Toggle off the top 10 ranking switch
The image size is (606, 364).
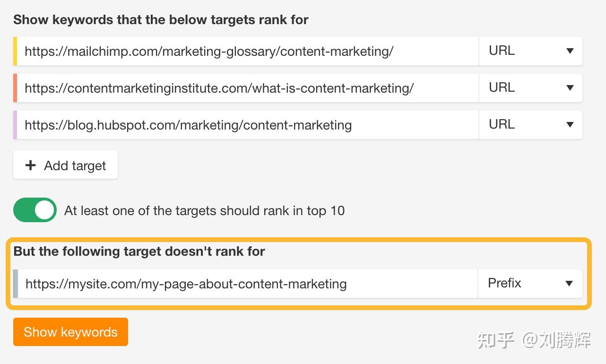(x=35, y=210)
